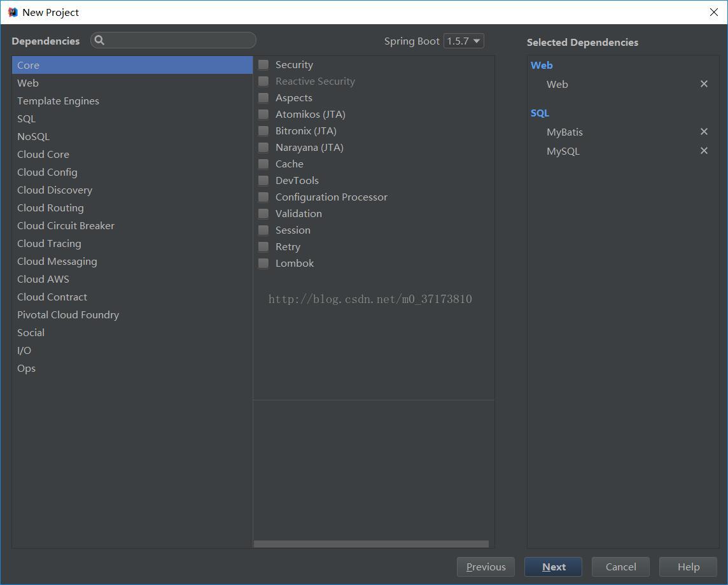Click the search magnifier icon

[x=99, y=40]
